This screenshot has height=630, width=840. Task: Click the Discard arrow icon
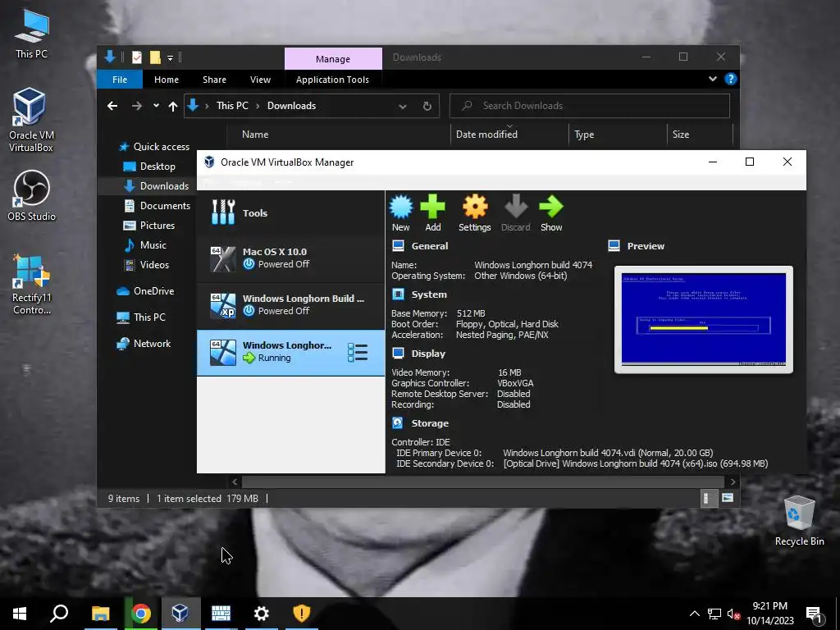[515, 212]
